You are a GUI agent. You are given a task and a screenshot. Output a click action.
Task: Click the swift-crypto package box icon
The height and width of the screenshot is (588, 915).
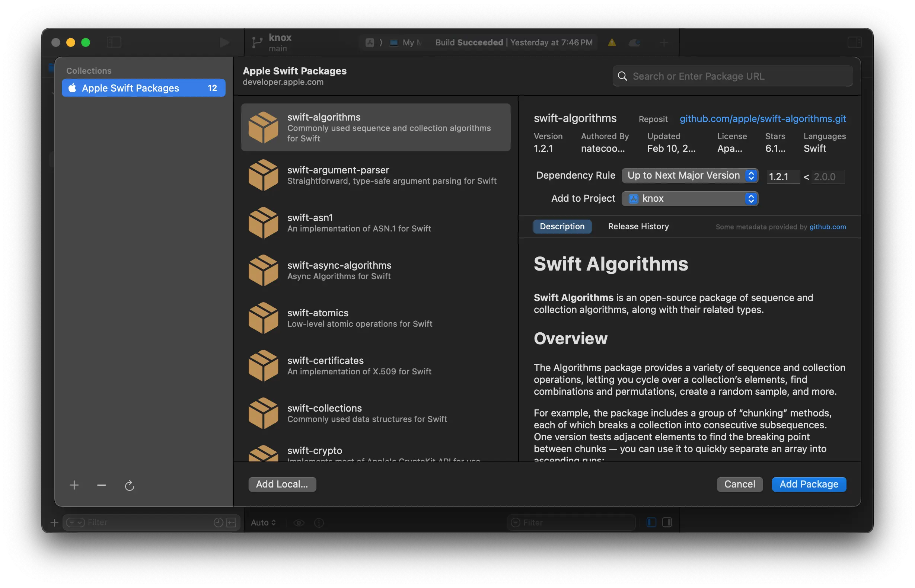264,454
